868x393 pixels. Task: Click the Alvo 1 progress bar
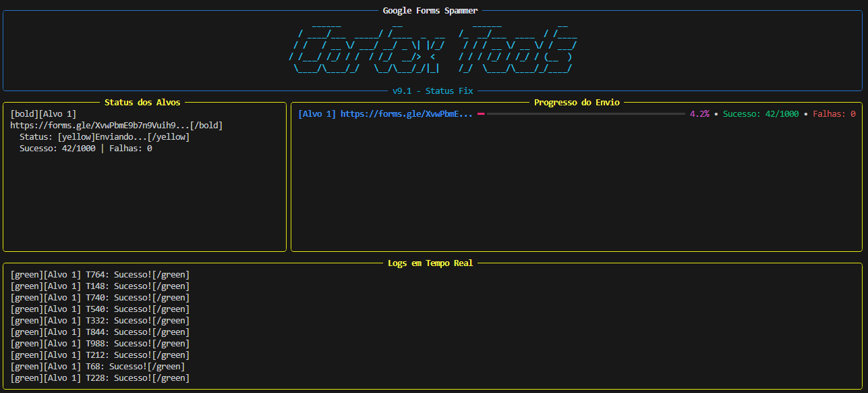point(581,114)
